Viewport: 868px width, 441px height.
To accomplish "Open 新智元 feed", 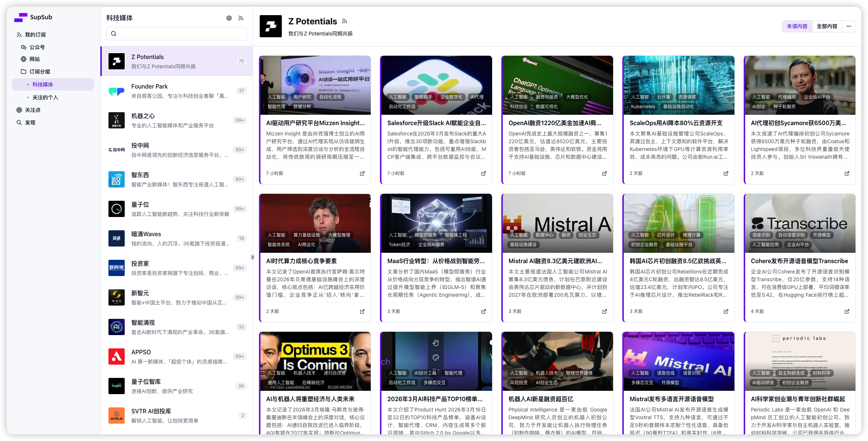I will point(177,297).
